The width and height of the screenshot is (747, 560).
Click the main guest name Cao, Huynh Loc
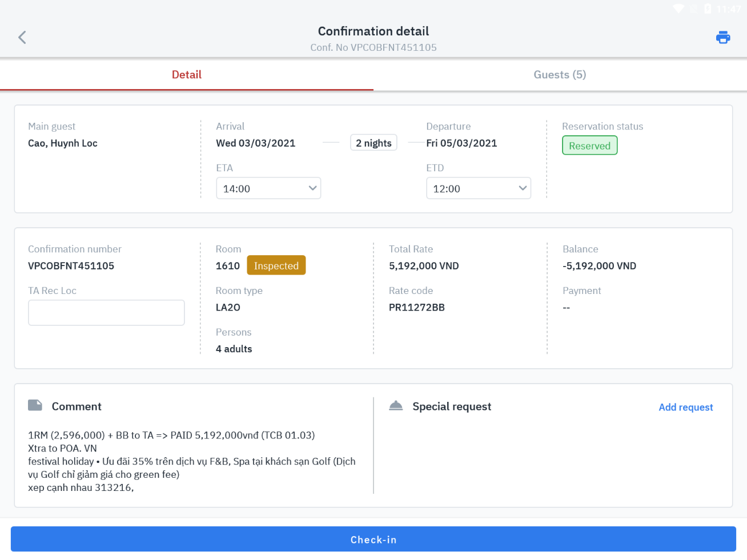[63, 143]
